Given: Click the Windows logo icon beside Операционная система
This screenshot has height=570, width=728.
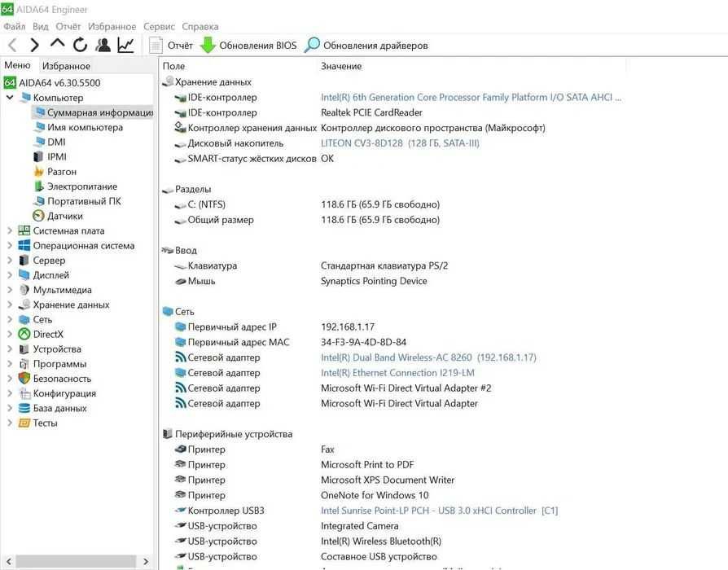Looking at the screenshot, I should [24, 246].
